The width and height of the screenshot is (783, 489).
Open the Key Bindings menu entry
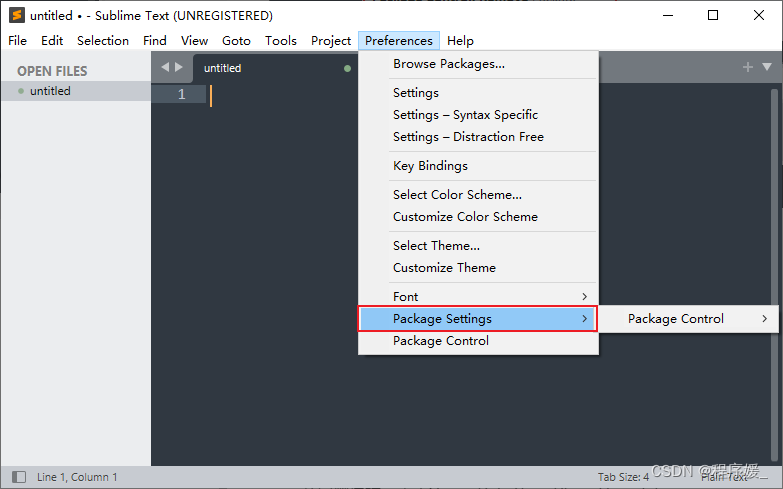[430, 166]
